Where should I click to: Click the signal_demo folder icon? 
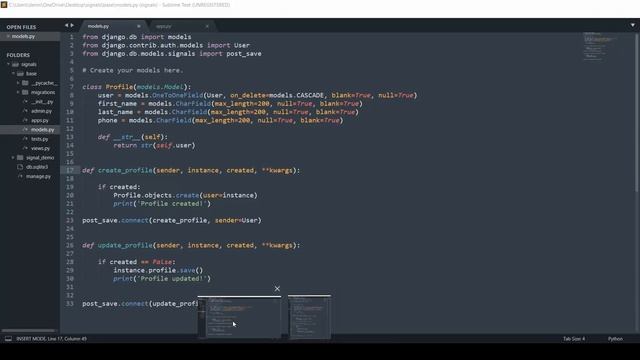[x=20, y=158]
